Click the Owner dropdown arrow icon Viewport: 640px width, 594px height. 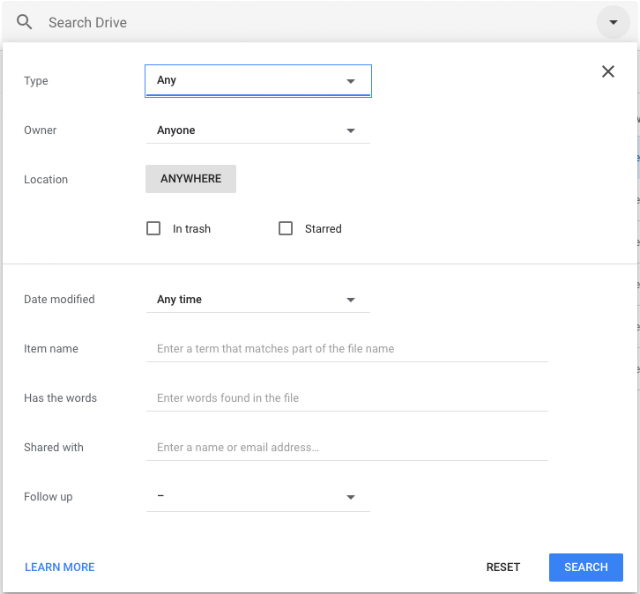351,131
